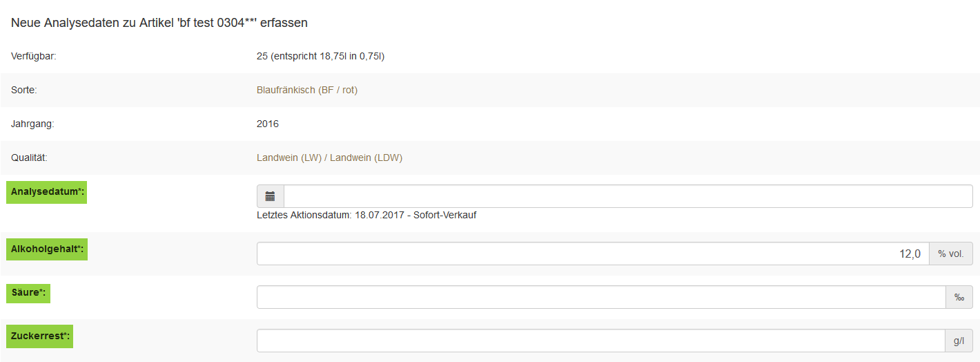Open the calendar date picker icon
Image resolution: width=980 pixels, height=362 pixels.
270,197
